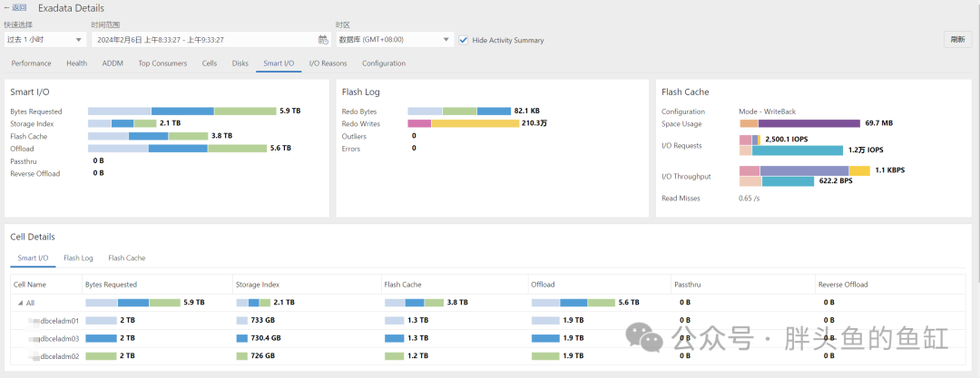Click the 82.1 KB Redo Bytes value
This screenshot has height=378, width=980.
coord(527,111)
